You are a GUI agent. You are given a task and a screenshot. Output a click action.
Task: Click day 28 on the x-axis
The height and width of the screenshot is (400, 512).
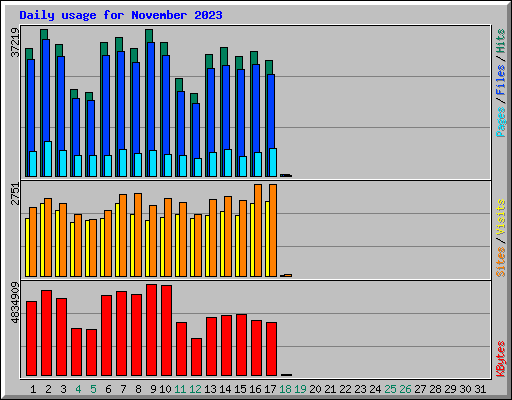point(435,389)
